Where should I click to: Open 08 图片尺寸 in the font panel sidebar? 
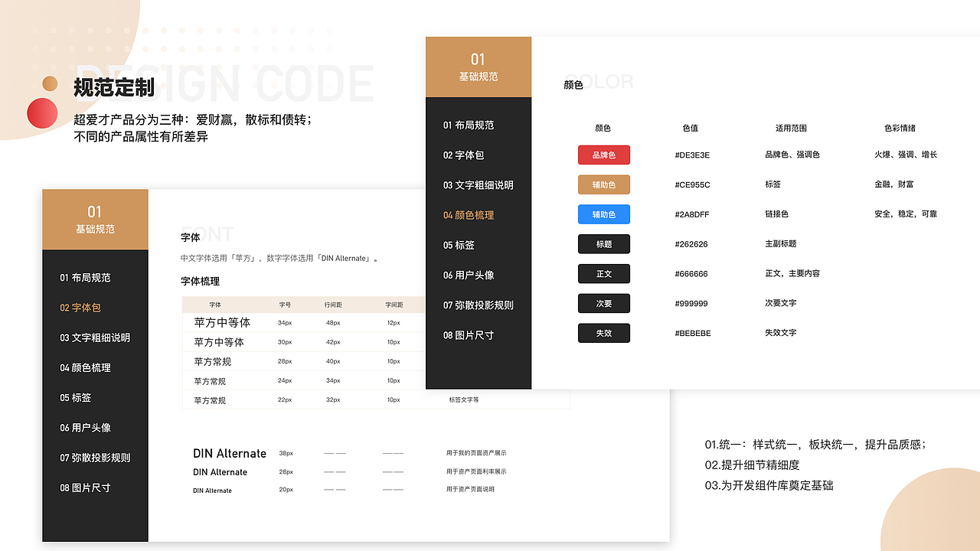tap(85, 487)
